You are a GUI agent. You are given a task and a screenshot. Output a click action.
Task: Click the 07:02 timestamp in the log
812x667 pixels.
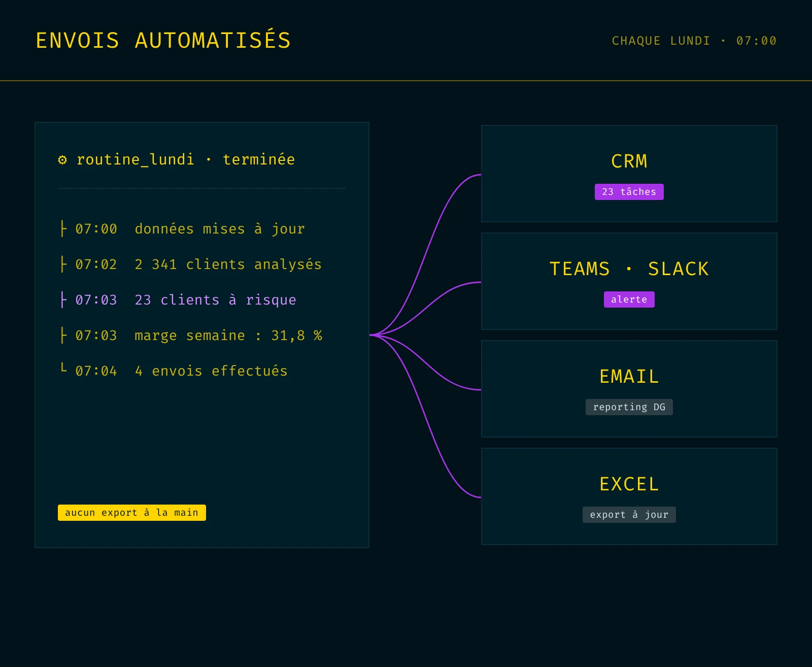tap(96, 264)
